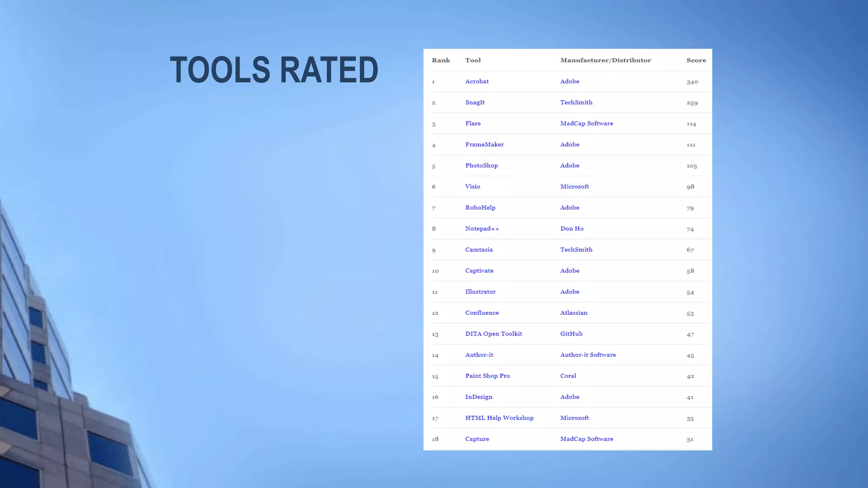The height and width of the screenshot is (488, 868).
Task: Click Adobe manufacturer in Captivate row
Action: [570, 271]
